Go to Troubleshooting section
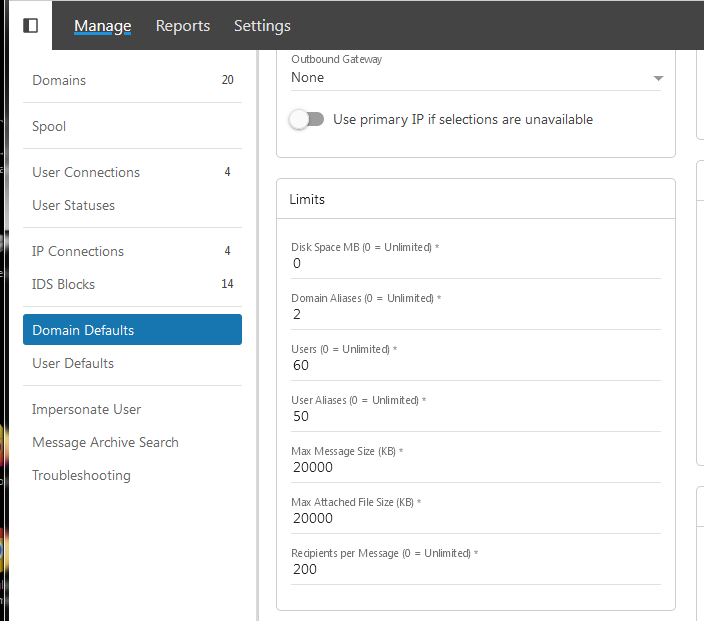Image resolution: width=704 pixels, height=621 pixels. pos(81,475)
